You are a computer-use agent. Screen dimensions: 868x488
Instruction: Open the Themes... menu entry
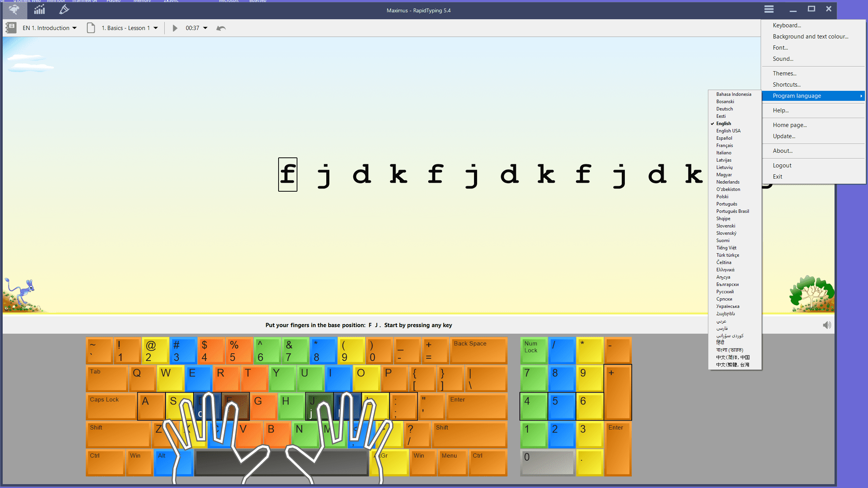(x=785, y=74)
